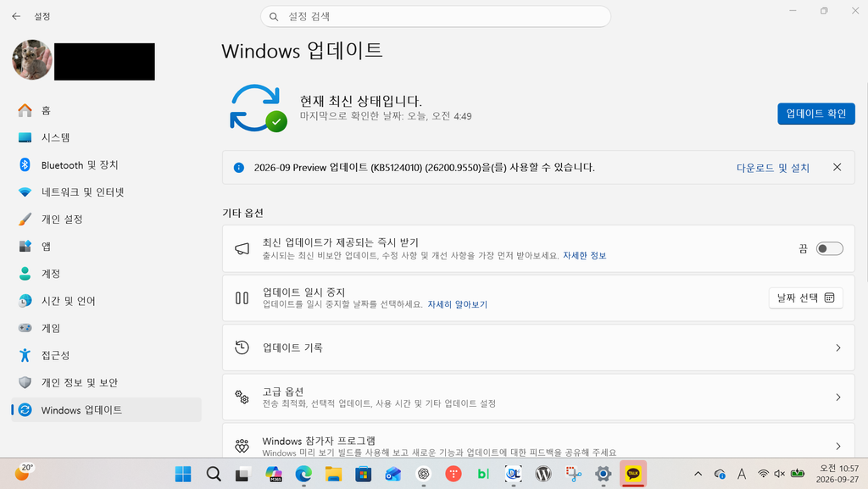Click the history clock icon of 업데이트 기록

click(x=242, y=347)
